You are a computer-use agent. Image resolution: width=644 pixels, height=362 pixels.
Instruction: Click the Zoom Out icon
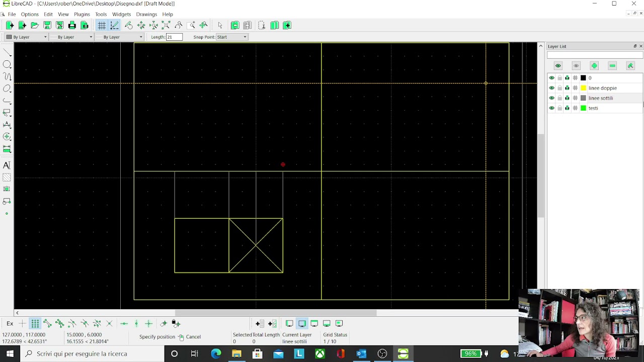pos(153,25)
